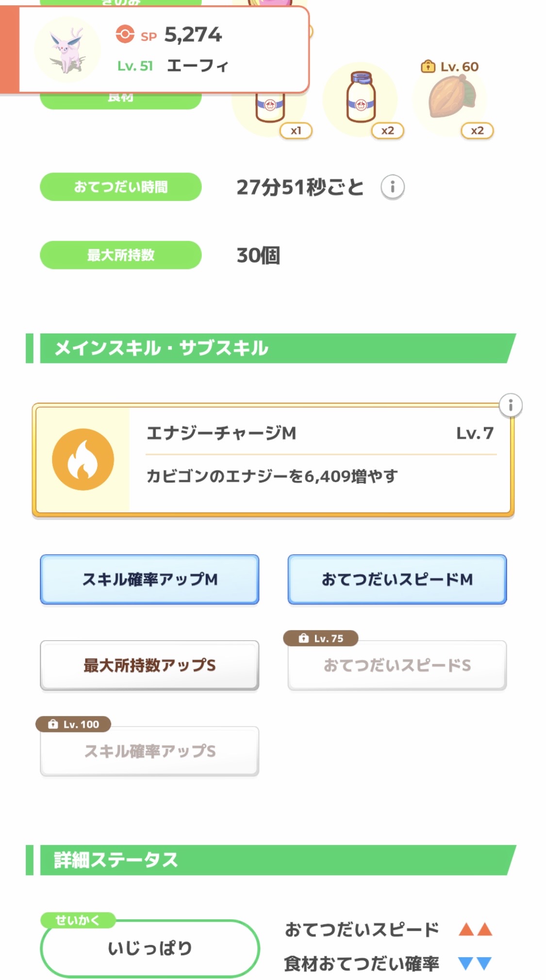This screenshot has height=980, width=546.
Task: Tap locked おてつだいスピードS sub skill
Action: (x=397, y=665)
